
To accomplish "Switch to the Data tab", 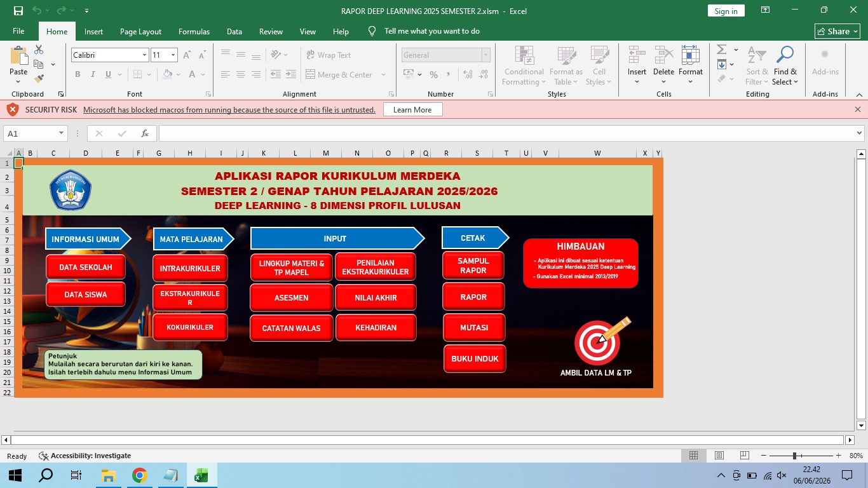I will [234, 31].
